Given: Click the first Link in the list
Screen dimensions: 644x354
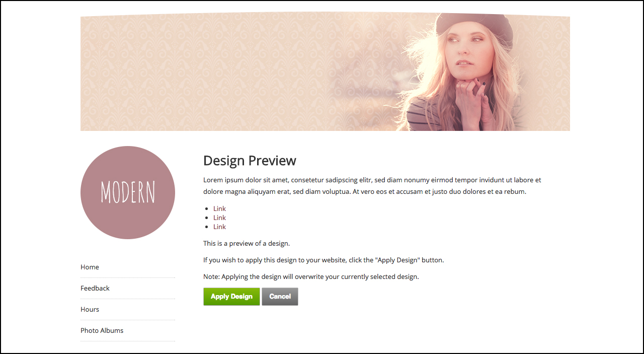Looking at the screenshot, I should 219,208.
